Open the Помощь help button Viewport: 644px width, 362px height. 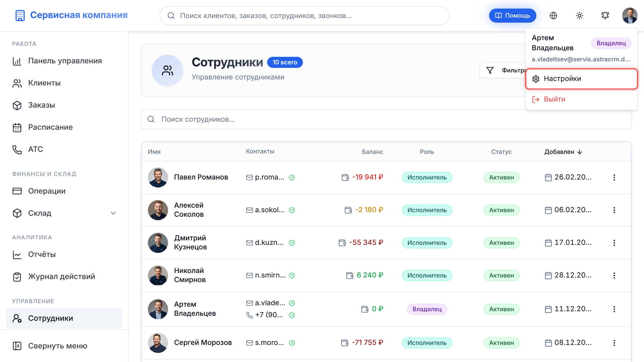512,16
